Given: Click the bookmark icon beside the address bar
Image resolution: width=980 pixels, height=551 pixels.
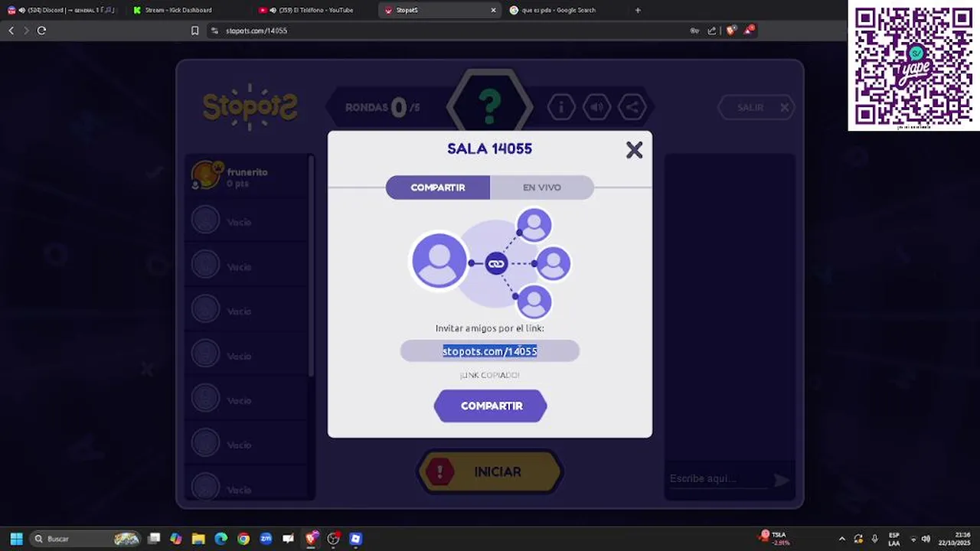Looking at the screenshot, I should [194, 31].
